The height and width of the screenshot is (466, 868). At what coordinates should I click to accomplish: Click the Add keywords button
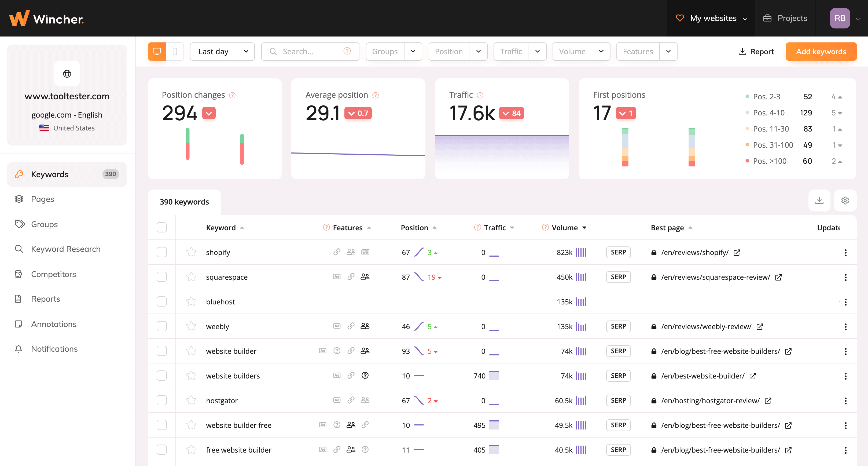click(x=821, y=51)
